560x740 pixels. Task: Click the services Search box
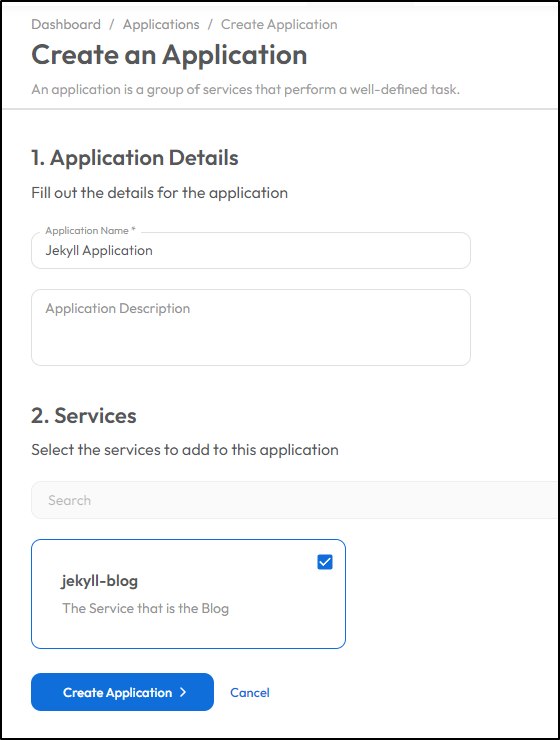pos(295,500)
